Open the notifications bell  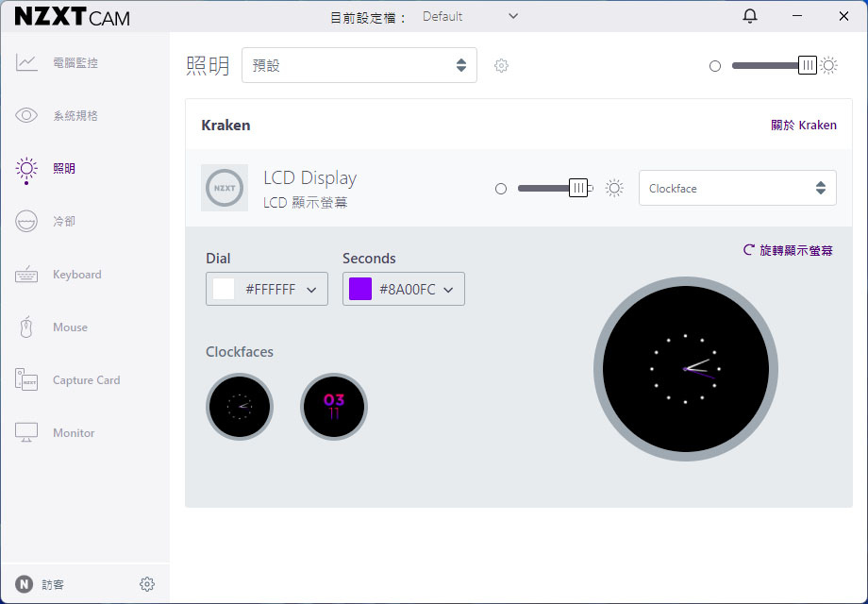[x=749, y=16]
